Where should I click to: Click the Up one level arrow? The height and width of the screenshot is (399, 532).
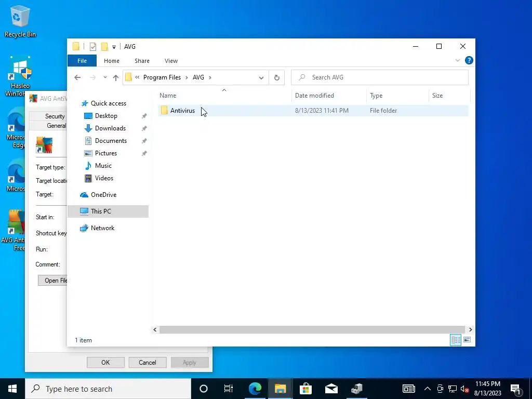116,77
